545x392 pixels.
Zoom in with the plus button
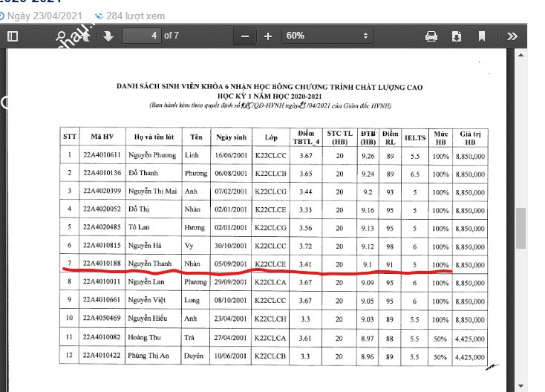click(267, 36)
